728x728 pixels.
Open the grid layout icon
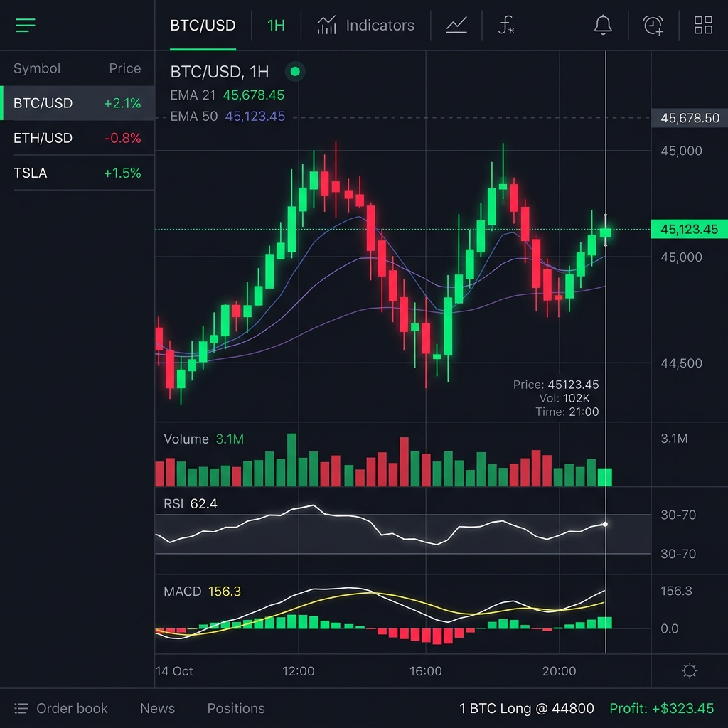point(703,25)
